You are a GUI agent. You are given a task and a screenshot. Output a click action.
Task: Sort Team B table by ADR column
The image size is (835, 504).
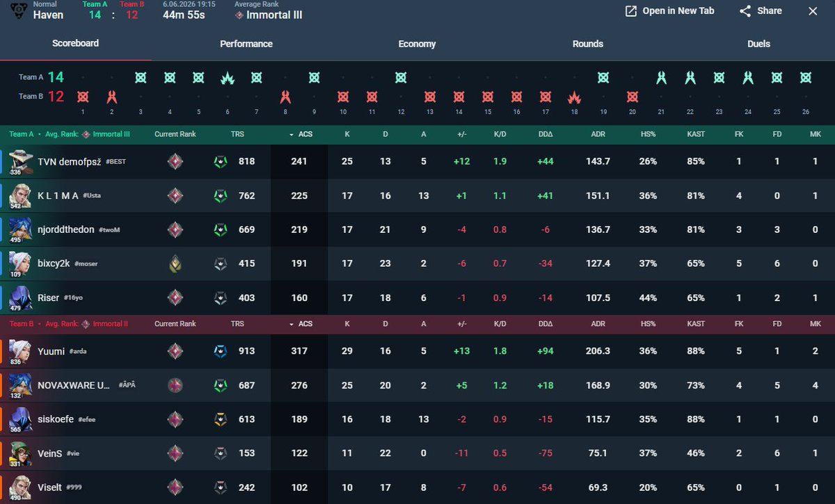coord(598,324)
